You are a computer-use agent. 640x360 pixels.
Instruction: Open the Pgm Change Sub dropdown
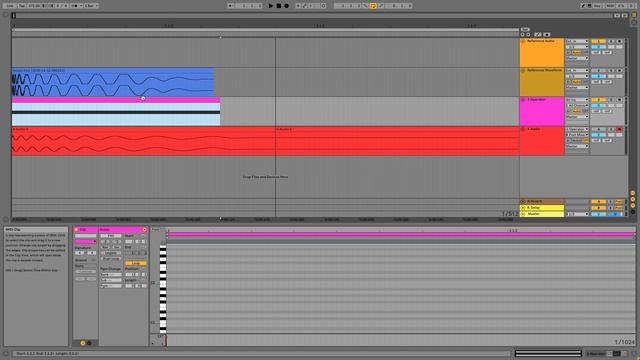tap(111, 280)
